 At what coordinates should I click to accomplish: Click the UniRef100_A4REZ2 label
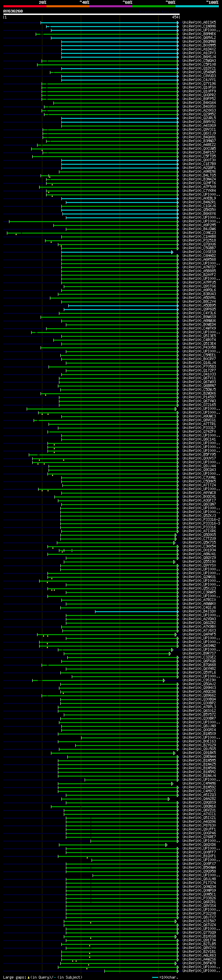(x=199, y=145)
